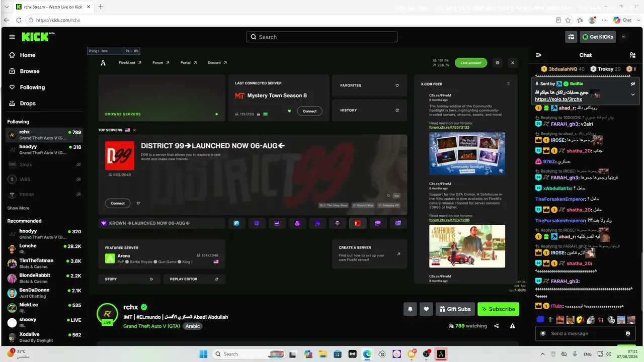This screenshot has width=644, height=362.
Task: Open NickLee channel in Recommended list
Action: (44, 308)
